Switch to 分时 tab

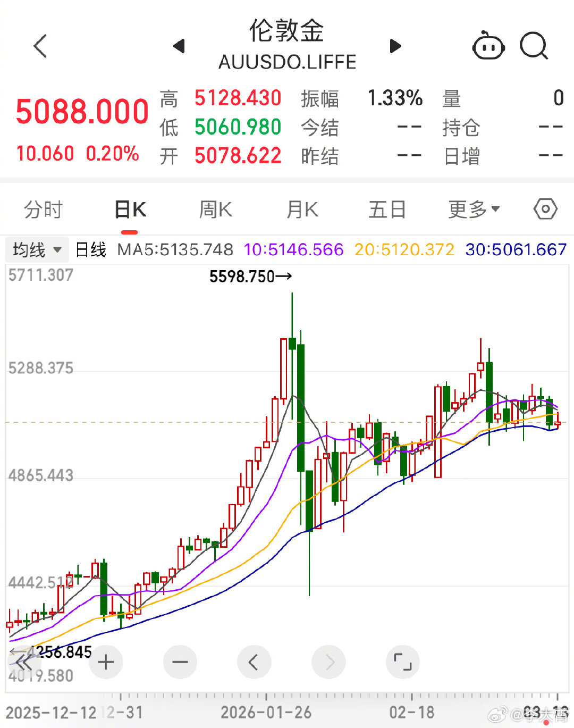click(43, 210)
